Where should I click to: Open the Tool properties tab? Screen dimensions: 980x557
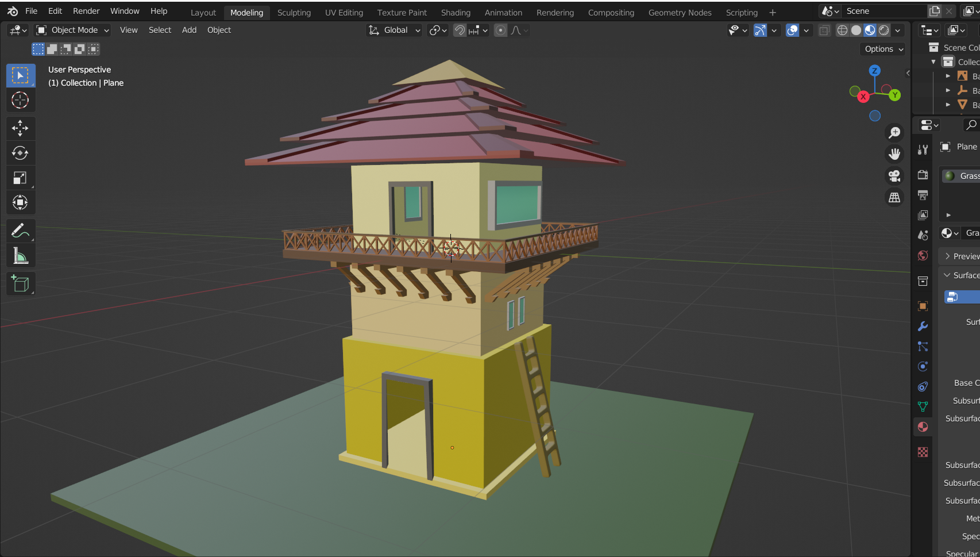point(923,150)
